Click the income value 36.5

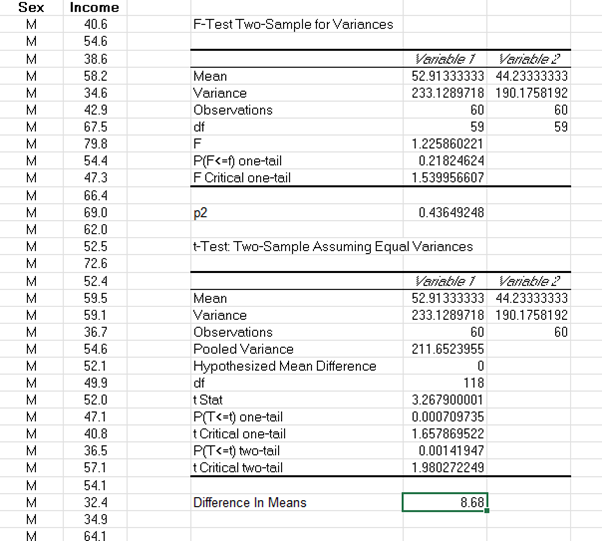[x=95, y=450]
